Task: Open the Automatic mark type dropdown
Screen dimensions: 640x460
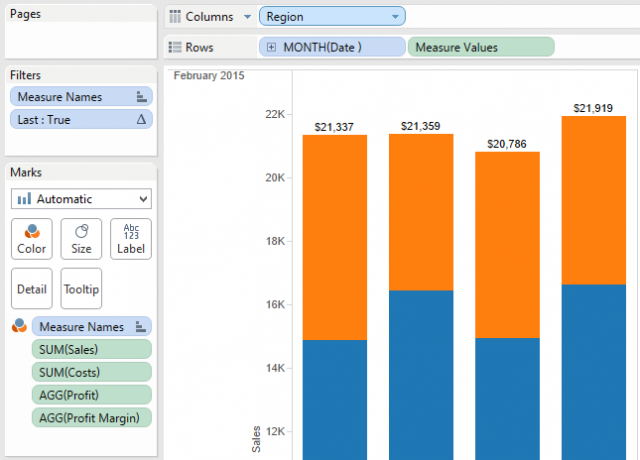Action: [x=81, y=198]
